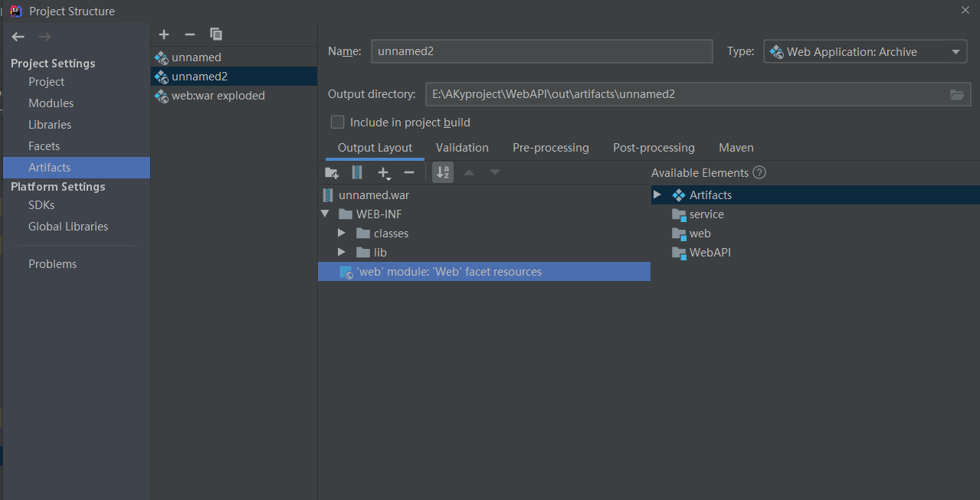This screenshot has height=500, width=980.
Task: Select the 'unnamed2' artifact in the list
Action: click(234, 77)
